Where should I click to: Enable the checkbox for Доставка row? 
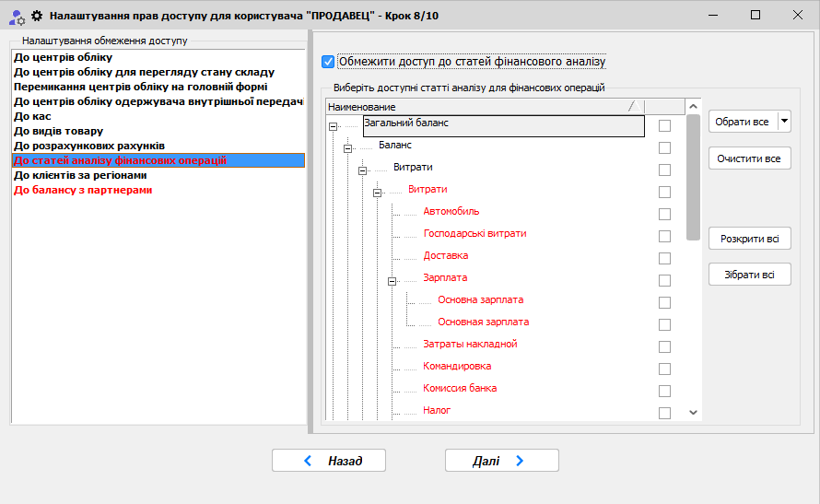pos(664,258)
